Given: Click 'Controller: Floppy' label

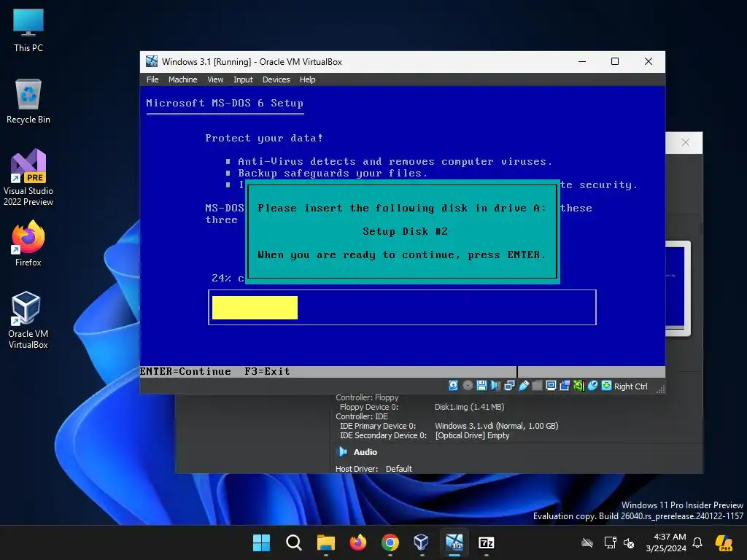Looking at the screenshot, I should point(367,397).
